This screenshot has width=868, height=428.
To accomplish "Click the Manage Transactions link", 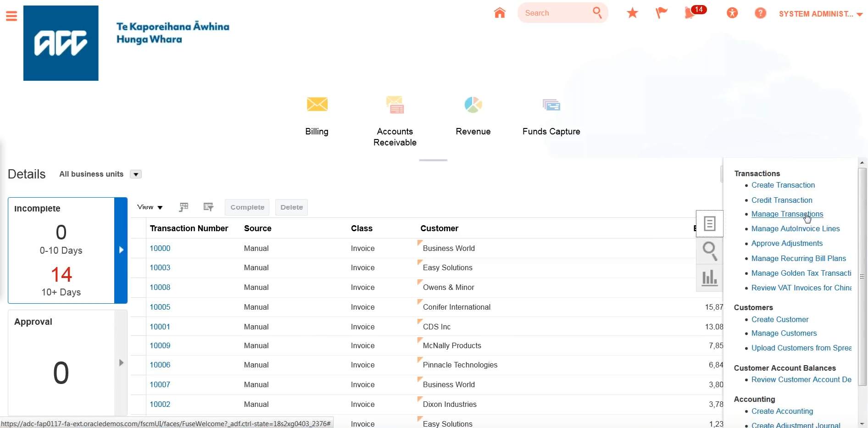I will [787, 214].
